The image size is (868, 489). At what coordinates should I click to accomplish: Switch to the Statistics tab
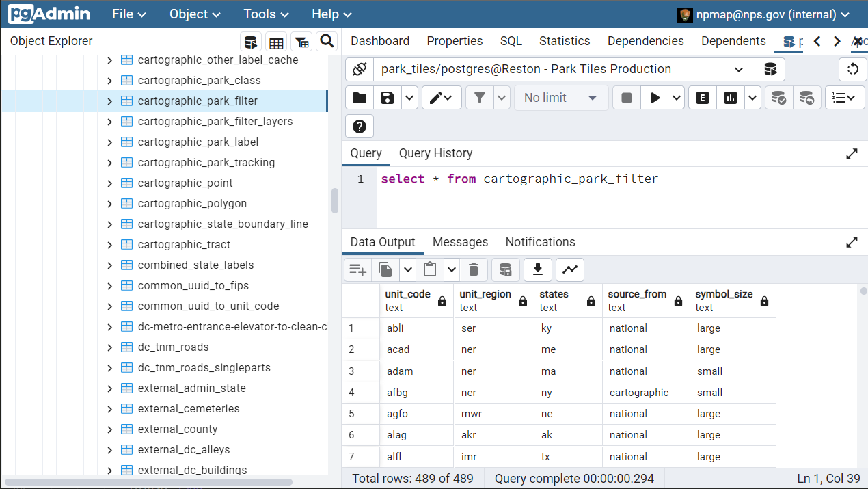click(565, 41)
